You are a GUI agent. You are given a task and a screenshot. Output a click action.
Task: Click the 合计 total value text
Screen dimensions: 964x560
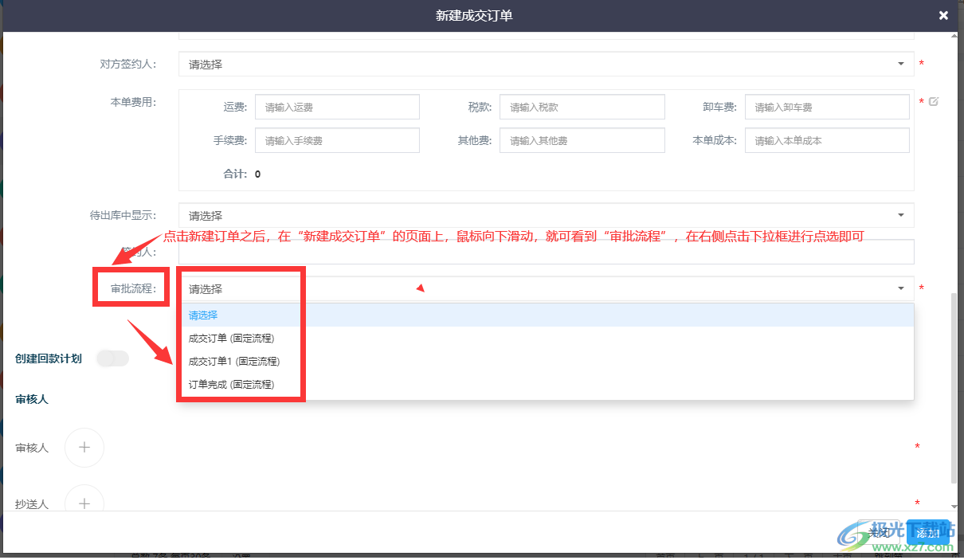point(257,174)
